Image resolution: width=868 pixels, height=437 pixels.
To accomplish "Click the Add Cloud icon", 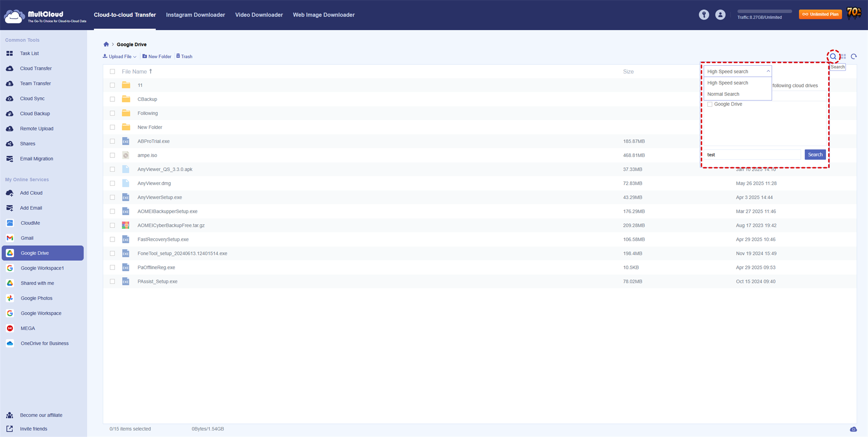I will (10, 193).
